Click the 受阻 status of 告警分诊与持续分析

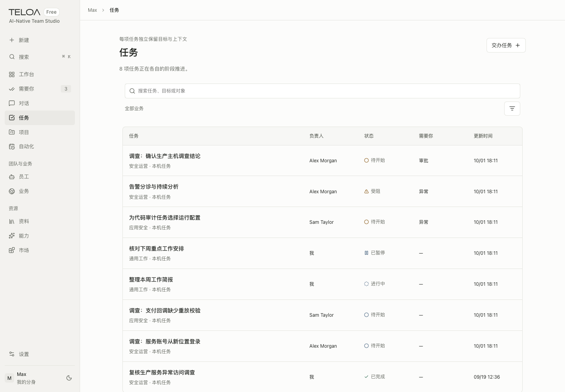coord(372,191)
